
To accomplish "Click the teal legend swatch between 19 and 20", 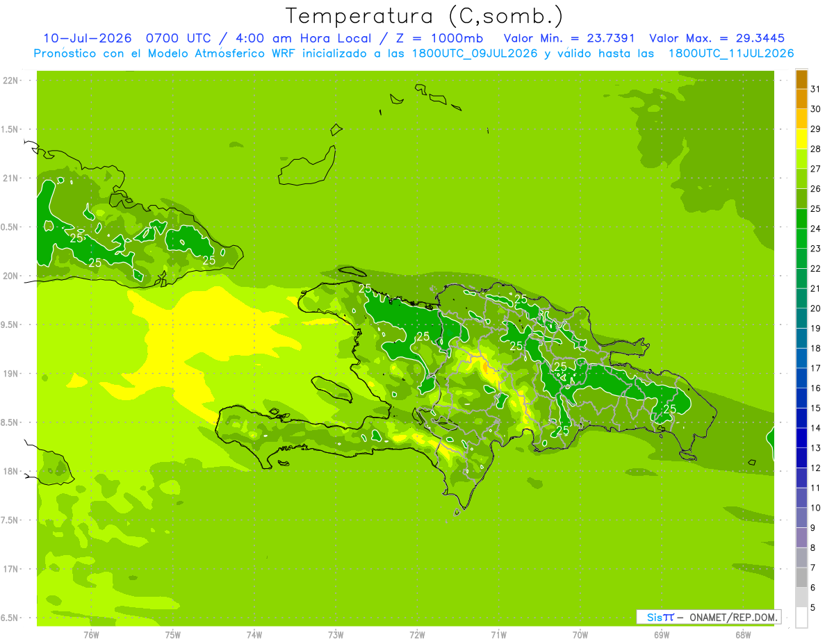I will [x=801, y=318].
